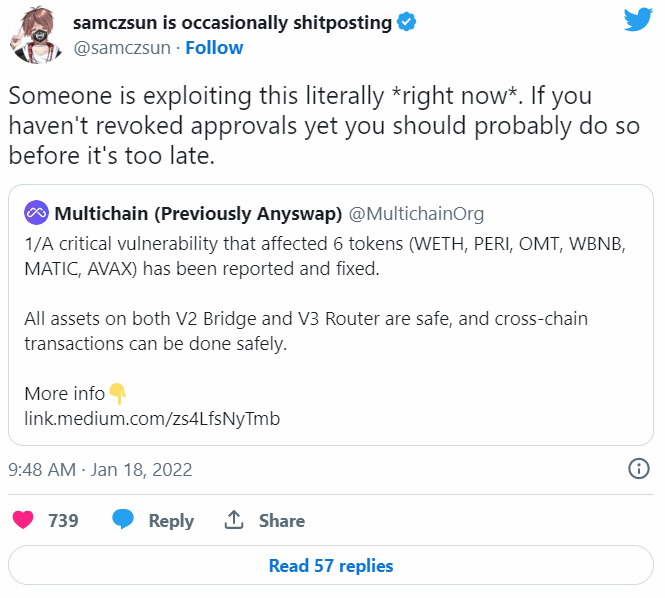
Task: Click the samczsun display name
Action: click(x=232, y=22)
